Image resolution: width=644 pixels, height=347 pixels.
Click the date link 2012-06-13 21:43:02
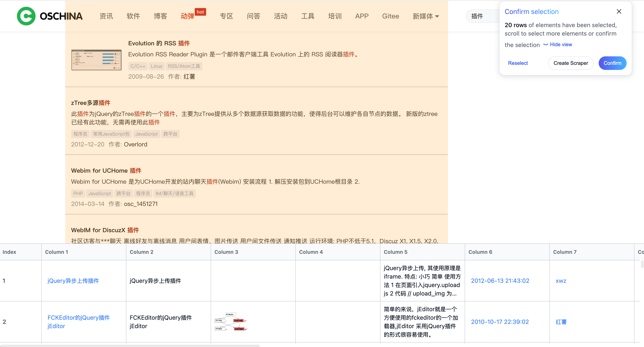[x=500, y=281]
